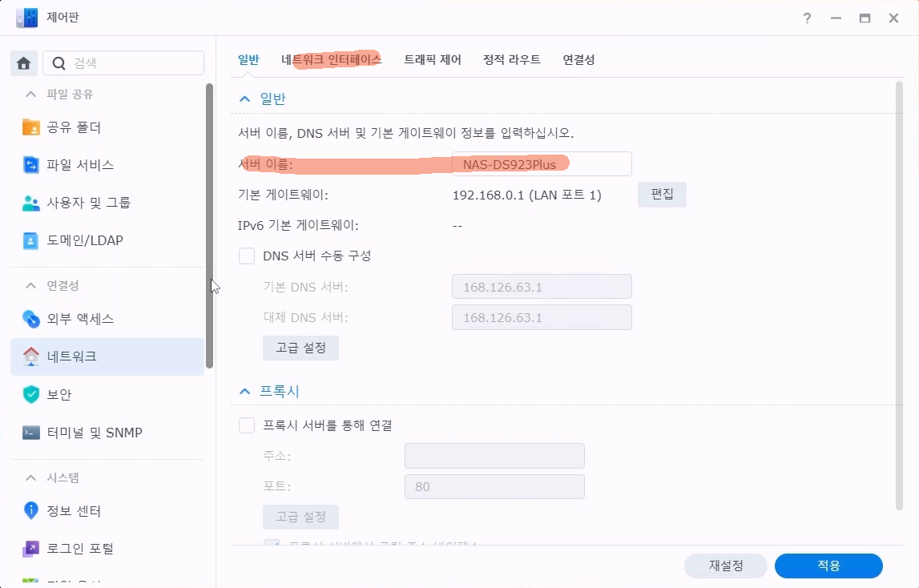Open External Access (외부 액세스) icon
The image size is (919, 588).
(x=31, y=319)
